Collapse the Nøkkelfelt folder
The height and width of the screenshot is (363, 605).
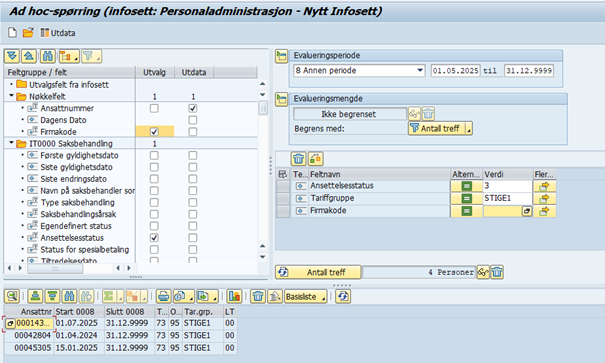tap(12, 96)
